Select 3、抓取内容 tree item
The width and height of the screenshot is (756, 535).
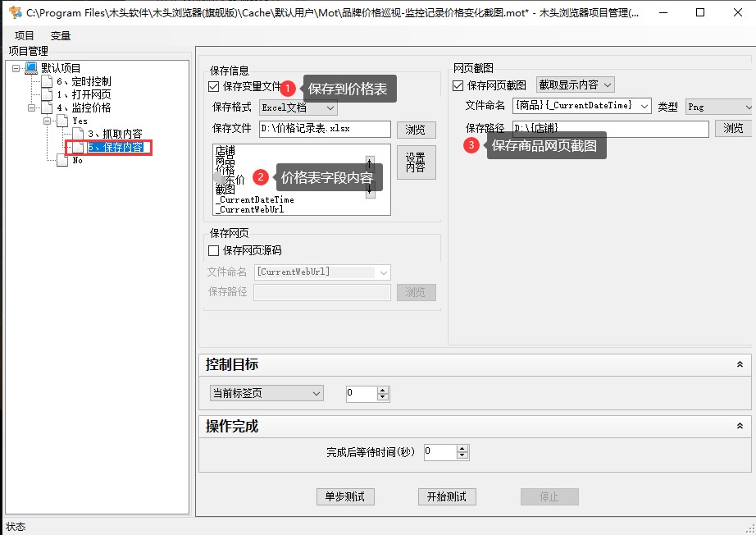click(x=115, y=134)
